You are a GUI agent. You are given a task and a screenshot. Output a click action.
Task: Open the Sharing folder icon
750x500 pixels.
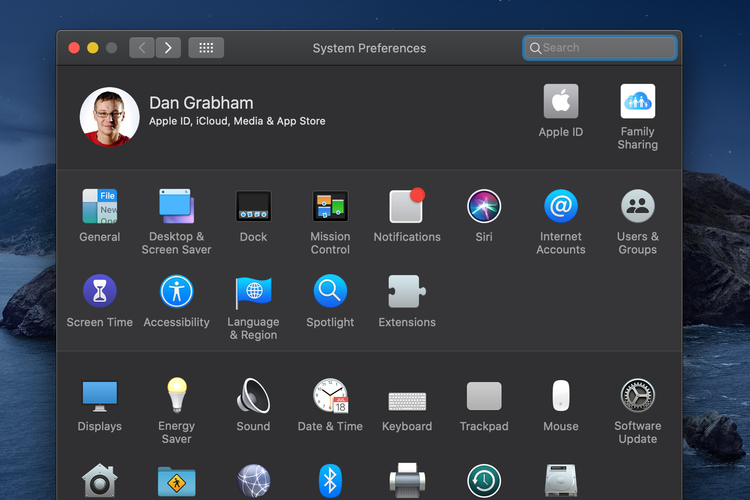176,482
